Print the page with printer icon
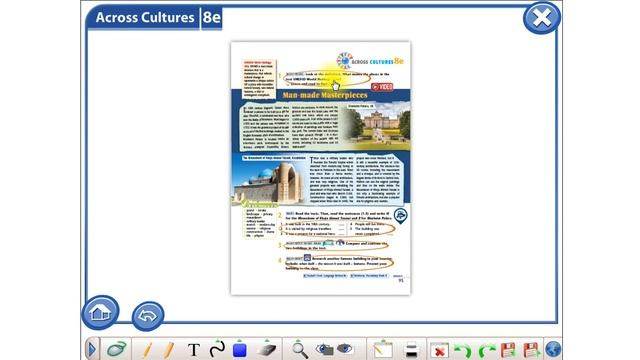This screenshot has width=640, height=360. tap(411, 350)
